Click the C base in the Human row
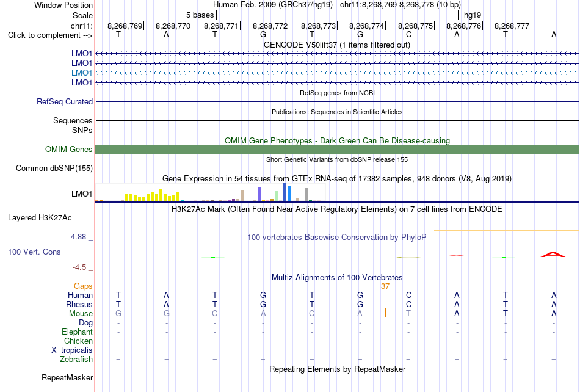This screenshot has width=580, height=392. click(x=408, y=295)
